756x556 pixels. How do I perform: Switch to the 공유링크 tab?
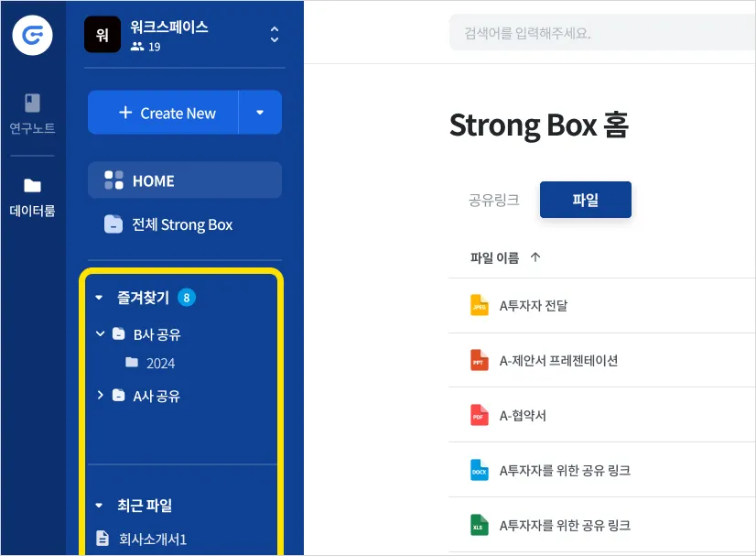[494, 200]
